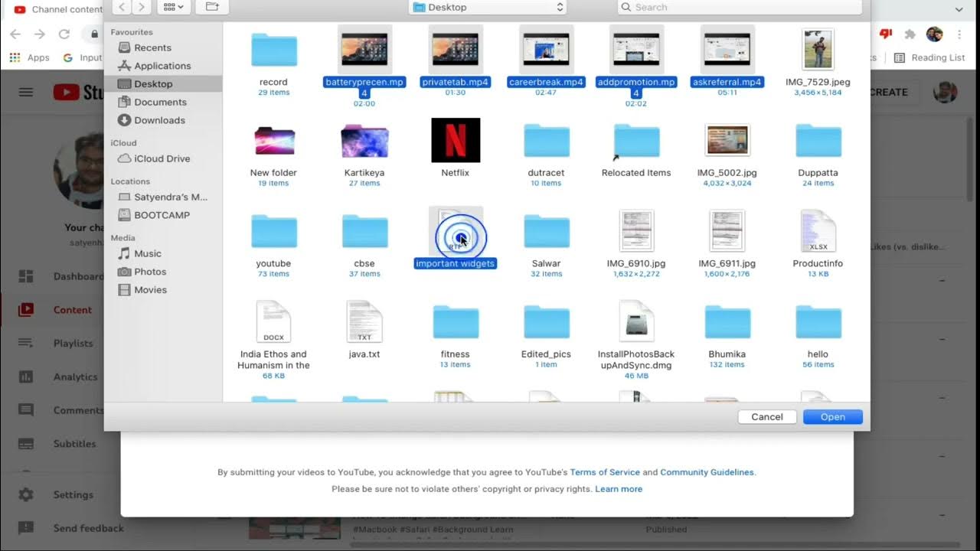Open Chrome Extensions puzzle icon
Screen dimensions: 980x551
click(x=910, y=34)
